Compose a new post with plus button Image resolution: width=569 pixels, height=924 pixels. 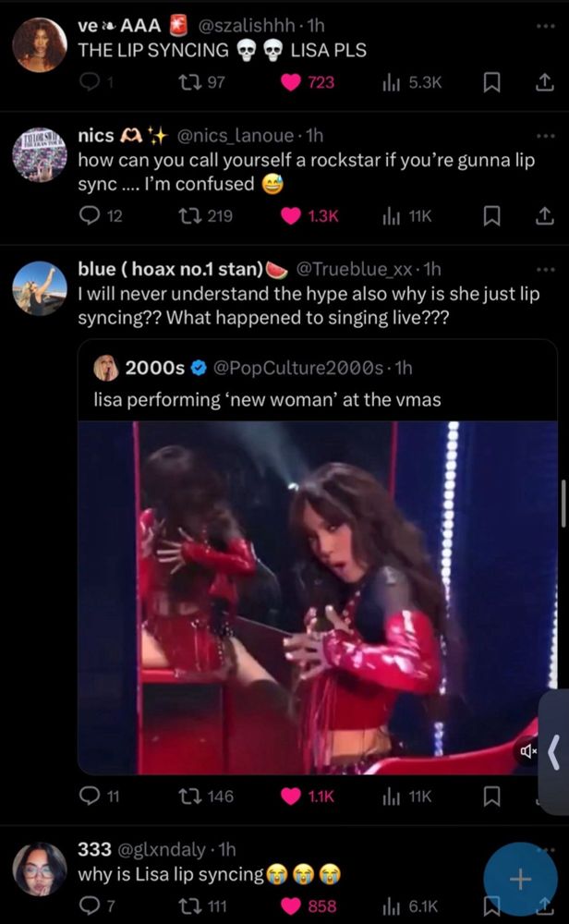tap(520, 880)
